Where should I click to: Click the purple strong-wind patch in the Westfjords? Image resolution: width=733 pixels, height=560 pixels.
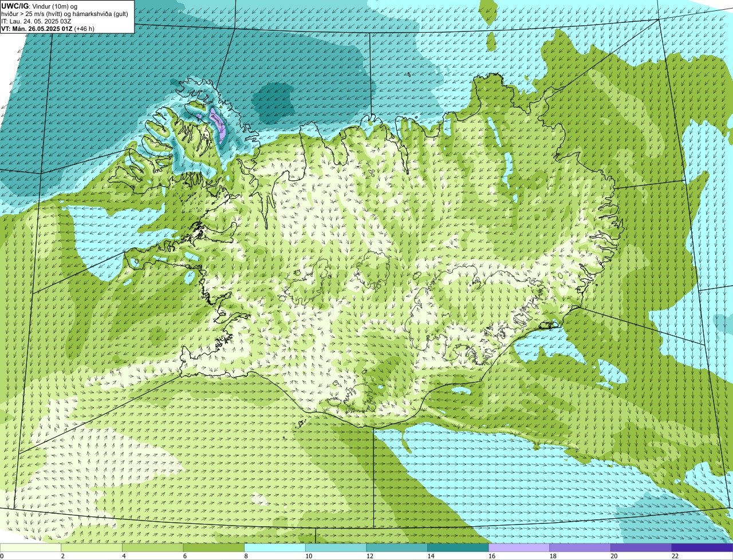coord(219,125)
